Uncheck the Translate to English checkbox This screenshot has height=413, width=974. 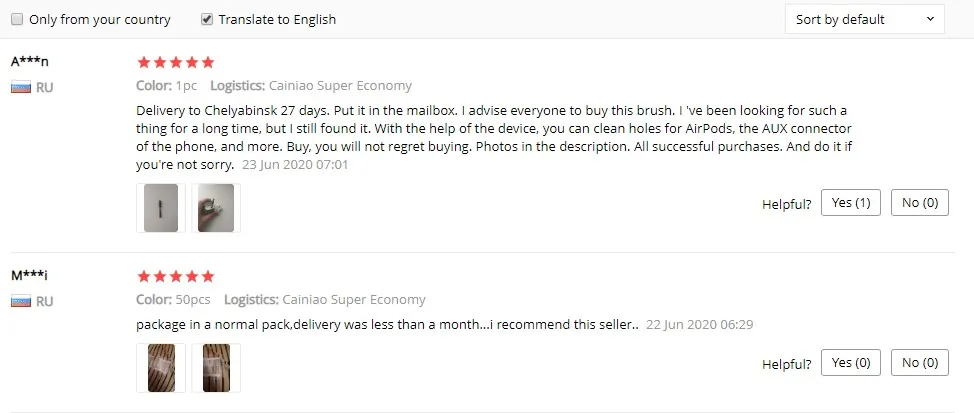207,19
